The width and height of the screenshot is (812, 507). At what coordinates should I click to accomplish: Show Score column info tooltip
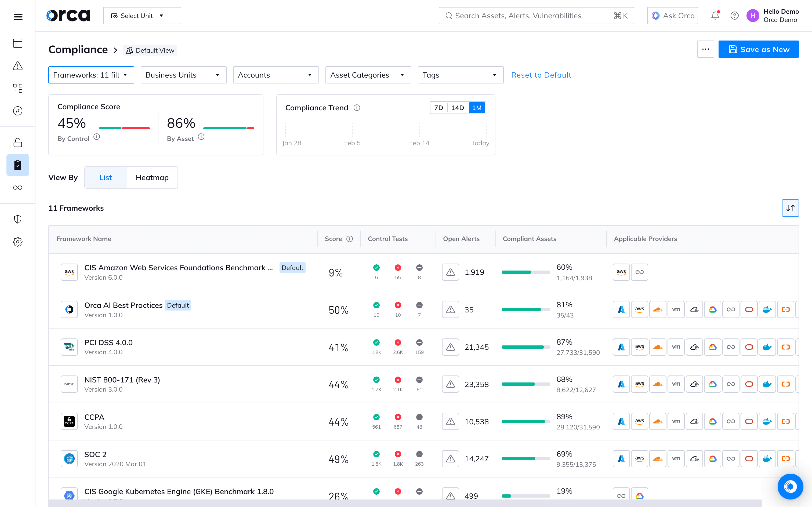coord(350,239)
